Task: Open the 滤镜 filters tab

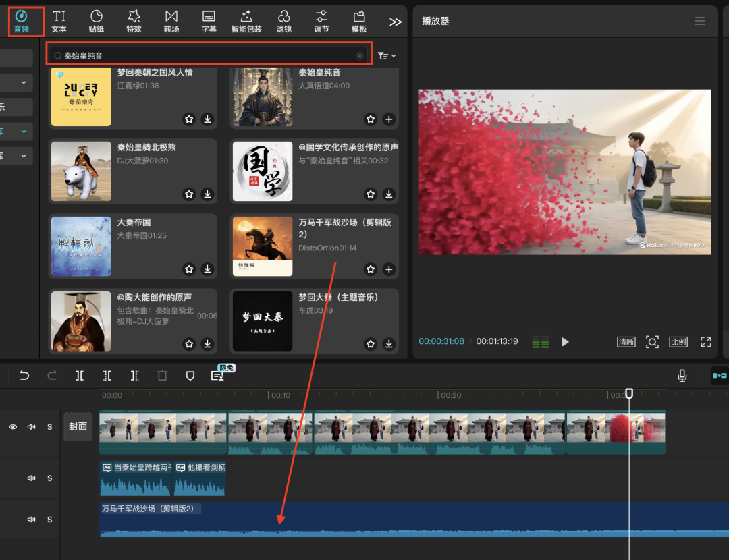Action: (284, 21)
